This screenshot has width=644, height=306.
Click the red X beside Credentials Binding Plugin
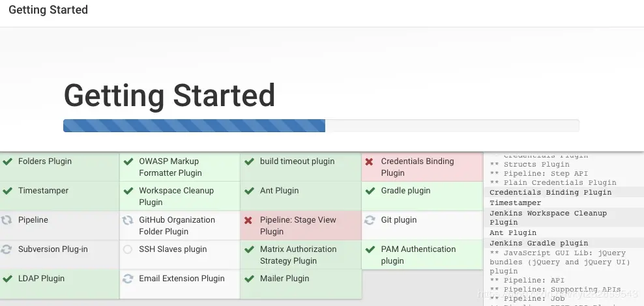coord(370,161)
